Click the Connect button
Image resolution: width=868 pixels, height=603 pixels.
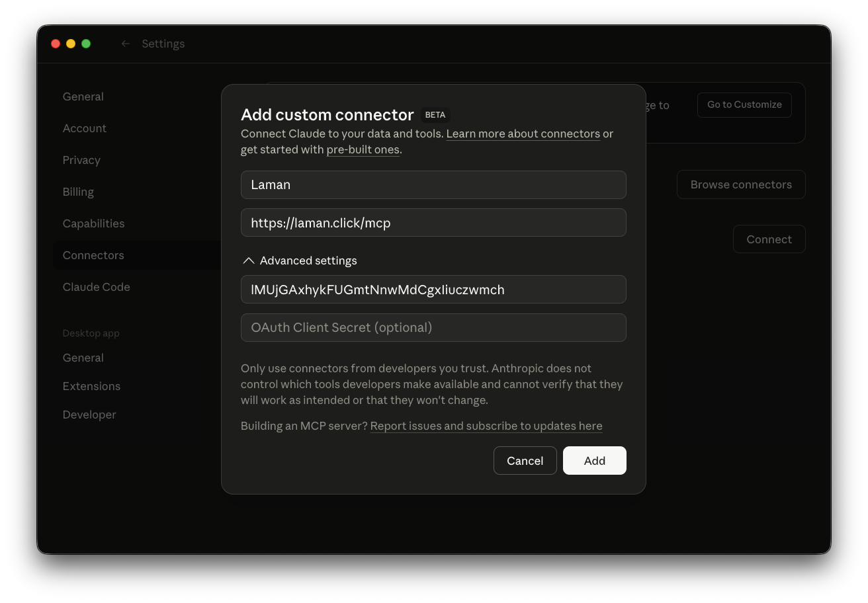click(x=769, y=239)
